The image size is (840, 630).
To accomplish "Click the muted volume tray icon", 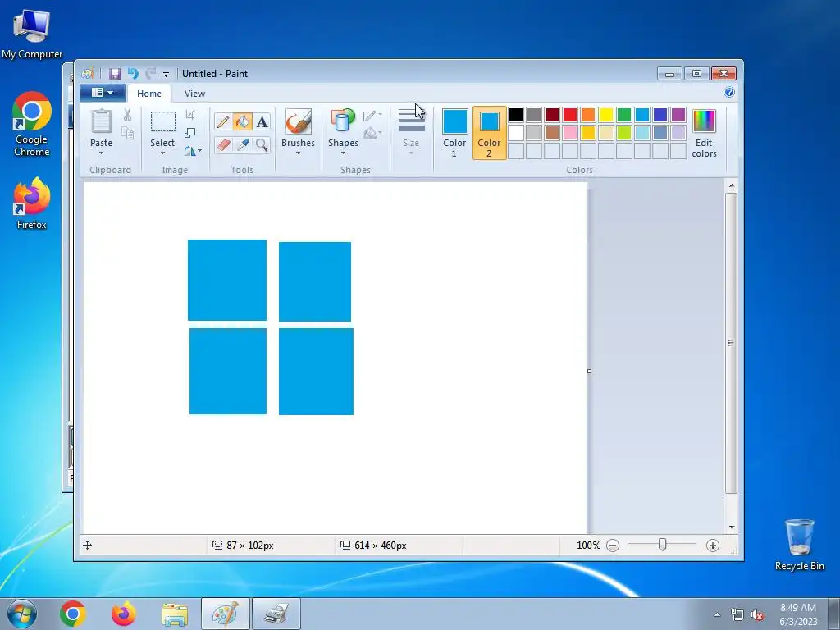I will 757,615.
